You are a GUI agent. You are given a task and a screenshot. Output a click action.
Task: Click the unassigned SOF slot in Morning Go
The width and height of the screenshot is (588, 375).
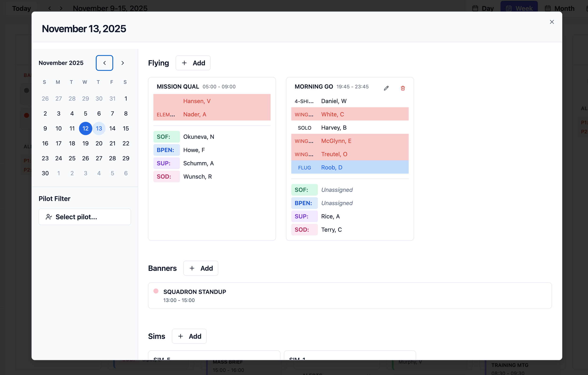click(337, 190)
